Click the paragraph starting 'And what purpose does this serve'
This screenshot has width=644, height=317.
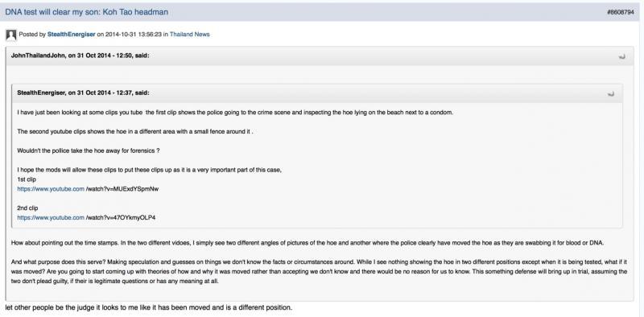coord(319,271)
